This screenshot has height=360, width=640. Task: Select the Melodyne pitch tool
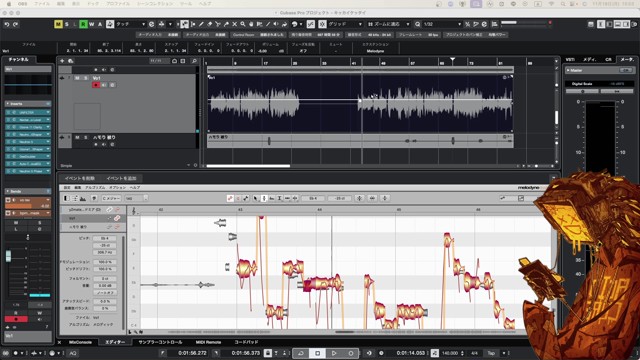(264, 198)
